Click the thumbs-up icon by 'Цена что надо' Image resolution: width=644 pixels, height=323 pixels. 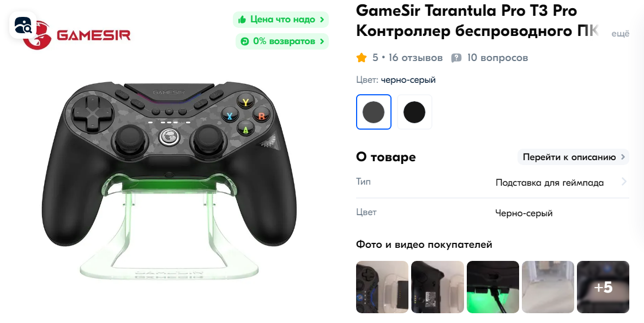(x=242, y=19)
